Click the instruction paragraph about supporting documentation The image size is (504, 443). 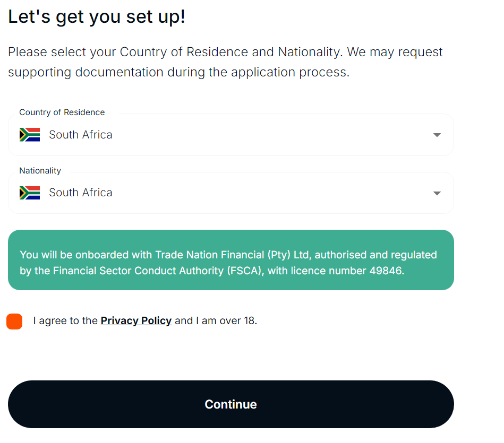pos(225,62)
